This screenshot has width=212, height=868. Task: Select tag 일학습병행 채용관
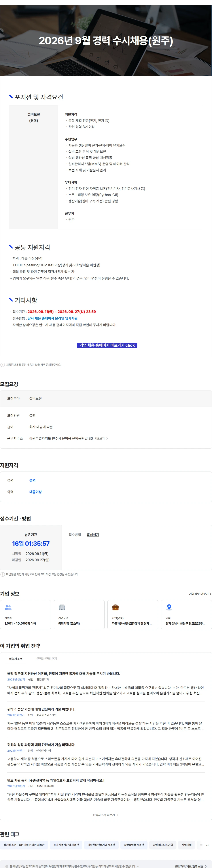(x=134, y=845)
